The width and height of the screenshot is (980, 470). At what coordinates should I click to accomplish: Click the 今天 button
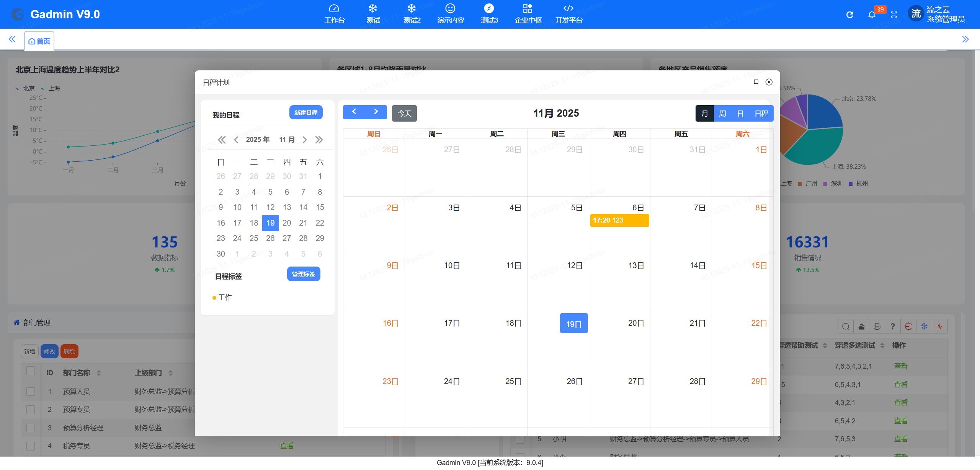coord(404,114)
